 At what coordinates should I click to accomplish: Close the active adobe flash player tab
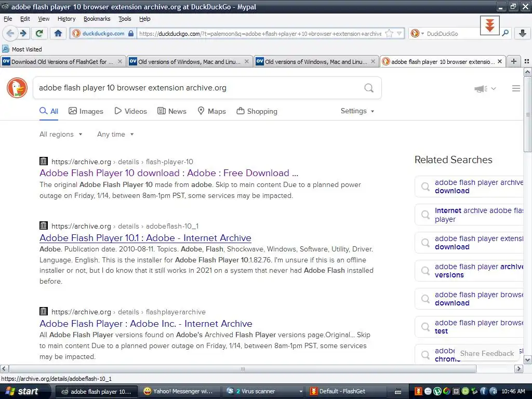point(499,61)
